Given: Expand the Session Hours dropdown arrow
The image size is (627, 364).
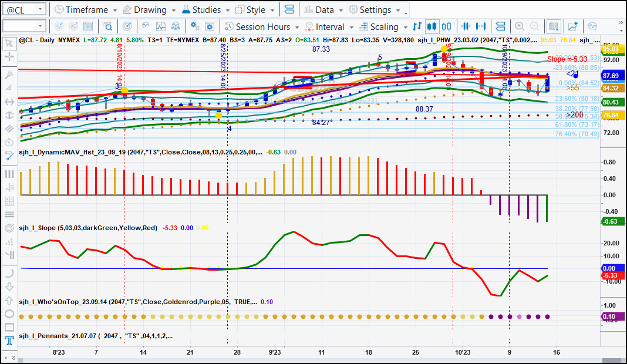Looking at the screenshot, I should [297, 27].
